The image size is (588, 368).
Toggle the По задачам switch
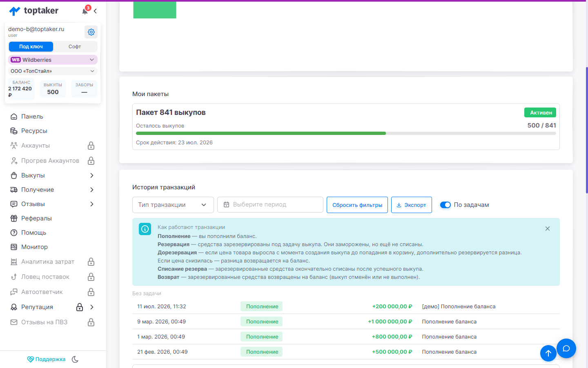(x=445, y=205)
